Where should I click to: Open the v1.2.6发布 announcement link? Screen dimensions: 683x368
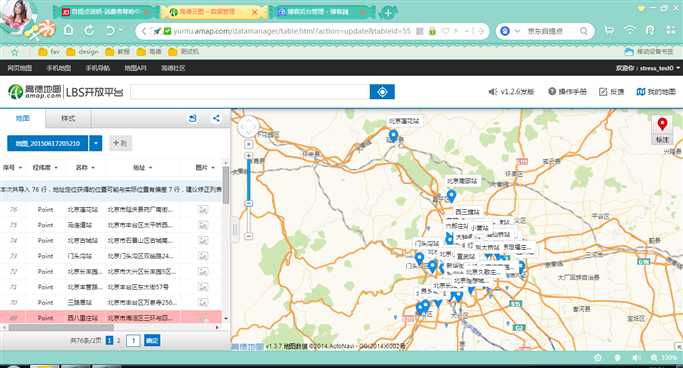(x=511, y=91)
